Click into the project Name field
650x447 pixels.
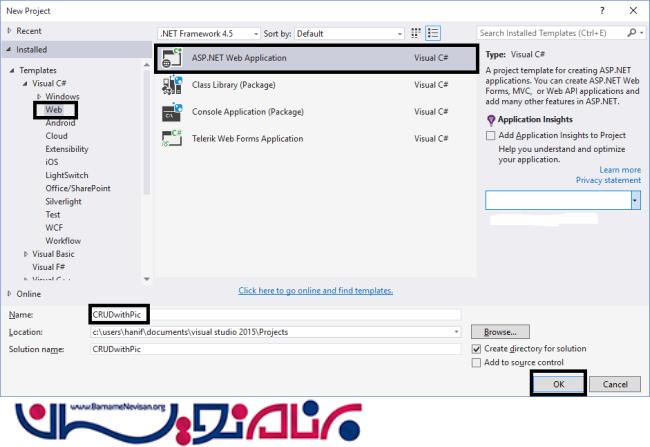click(275, 315)
